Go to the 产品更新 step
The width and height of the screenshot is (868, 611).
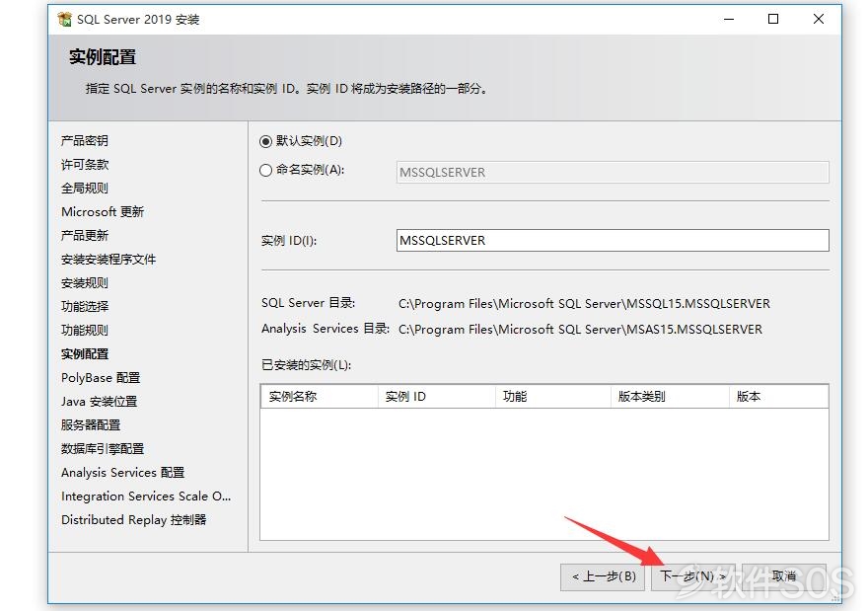[x=85, y=236]
